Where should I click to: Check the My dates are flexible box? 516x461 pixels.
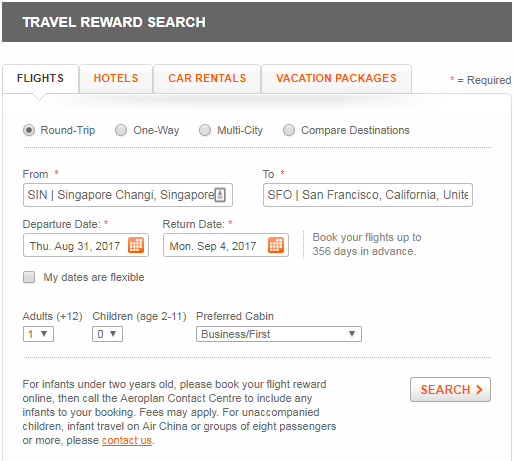tap(29, 277)
